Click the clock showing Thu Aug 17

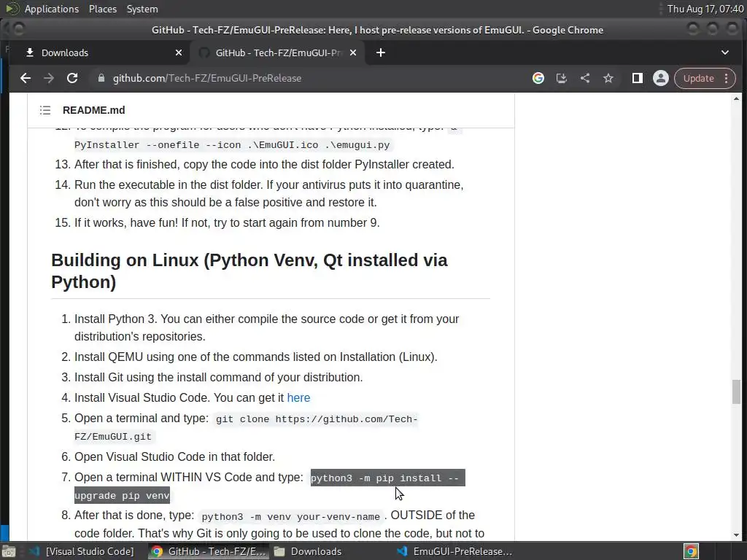[x=705, y=9]
